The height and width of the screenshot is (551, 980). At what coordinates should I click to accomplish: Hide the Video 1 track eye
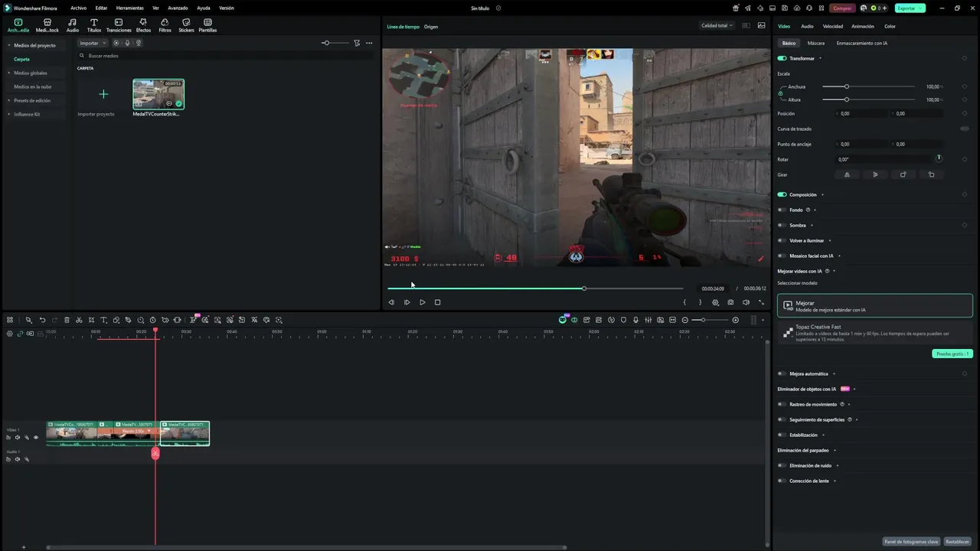point(35,438)
